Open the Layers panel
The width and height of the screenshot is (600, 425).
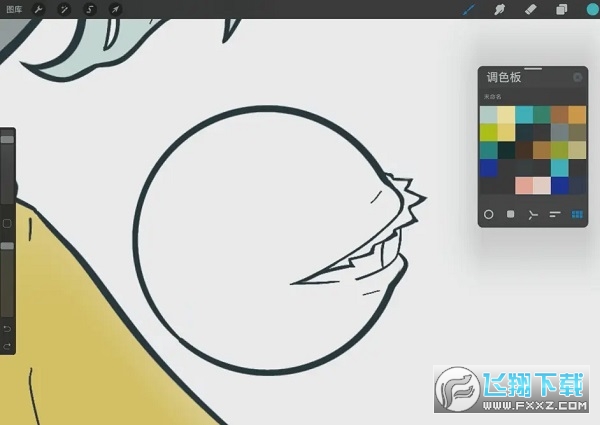(x=561, y=9)
